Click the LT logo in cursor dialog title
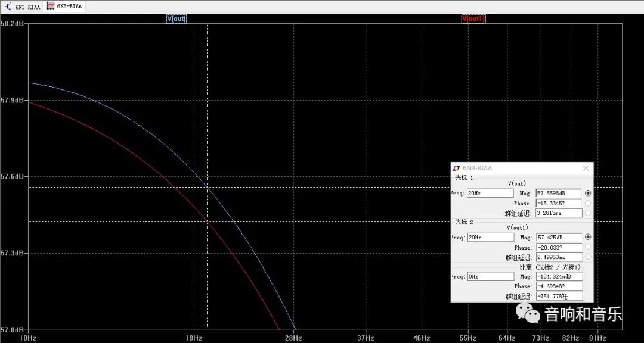Image resolution: width=644 pixels, height=343 pixels. pyautogui.click(x=456, y=168)
